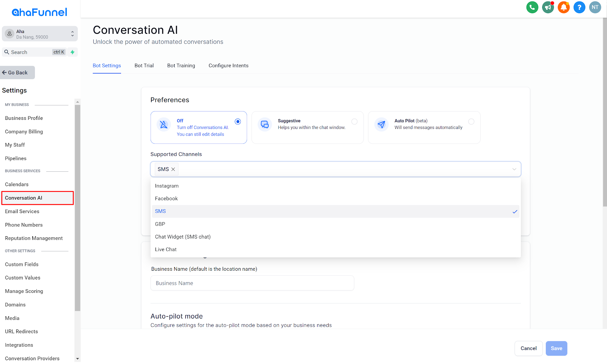Collapse the Supported Channels dropdown arrow
The image size is (607, 364).
point(514,169)
